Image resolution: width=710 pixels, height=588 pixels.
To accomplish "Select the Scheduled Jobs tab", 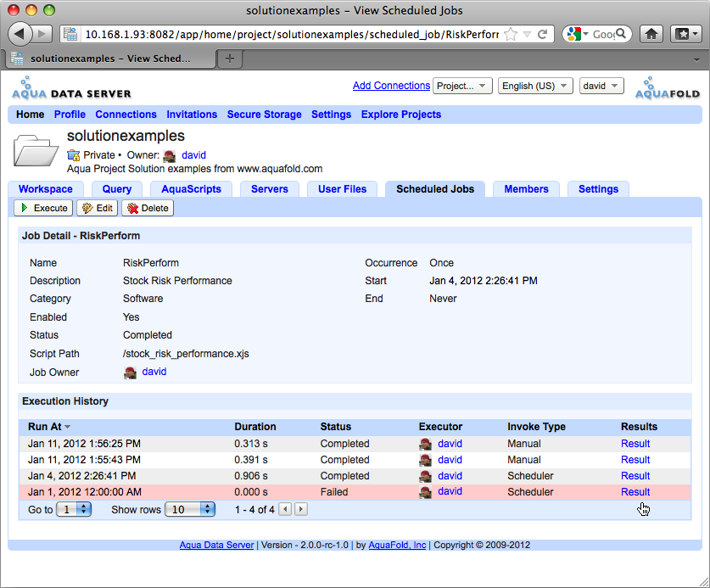I will pos(435,189).
